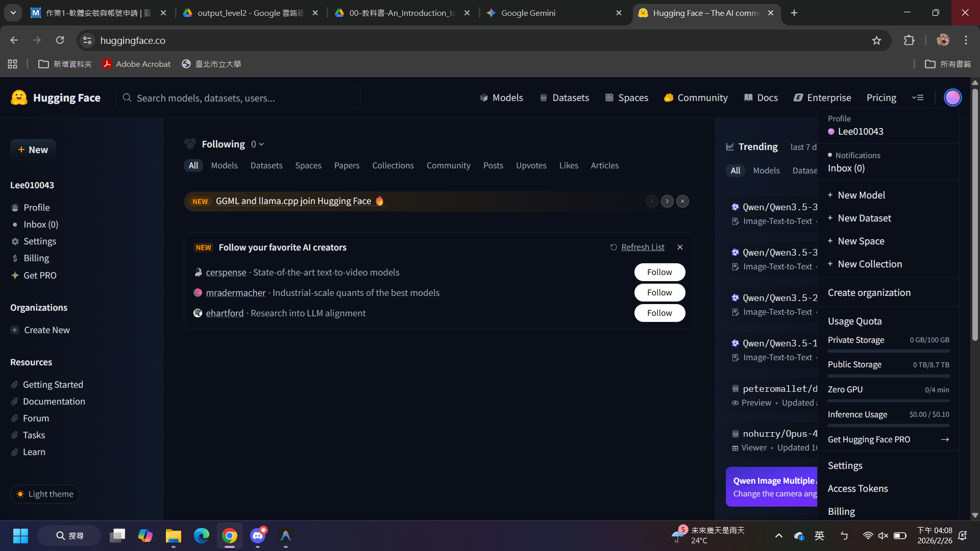
Task: Select the Collections feed tab
Action: pos(393,165)
